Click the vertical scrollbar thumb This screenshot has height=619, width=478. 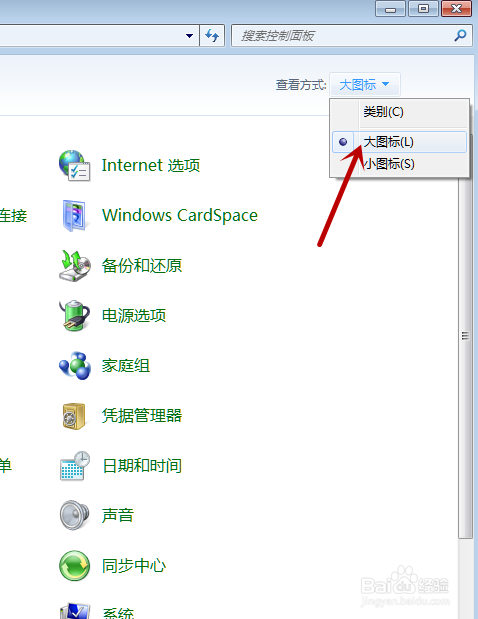coord(465,336)
